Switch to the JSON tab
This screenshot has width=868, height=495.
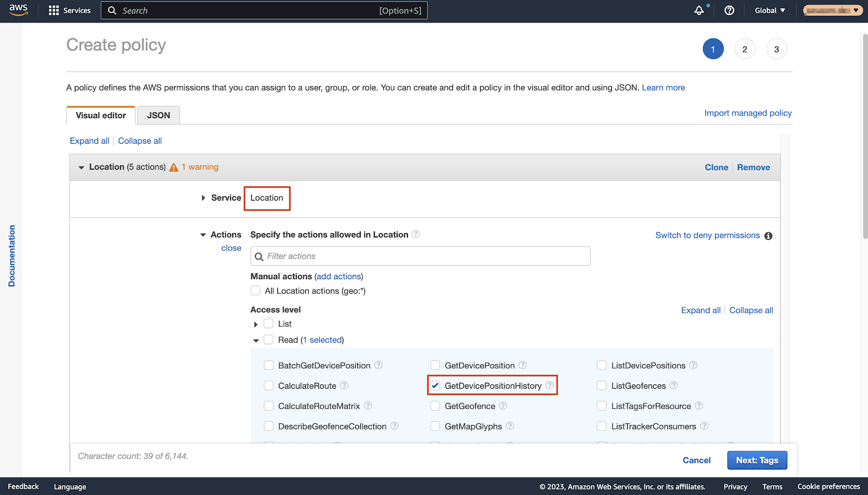coord(158,115)
